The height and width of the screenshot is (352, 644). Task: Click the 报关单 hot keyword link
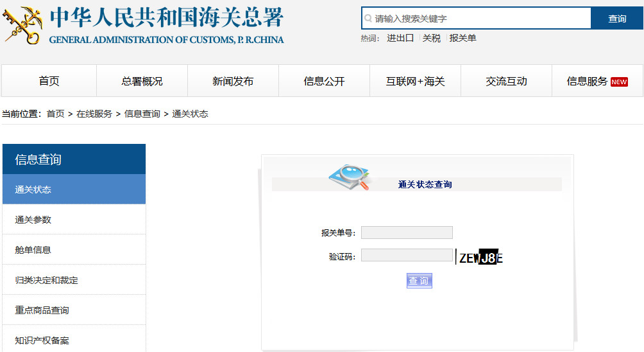[x=462, y=39]
